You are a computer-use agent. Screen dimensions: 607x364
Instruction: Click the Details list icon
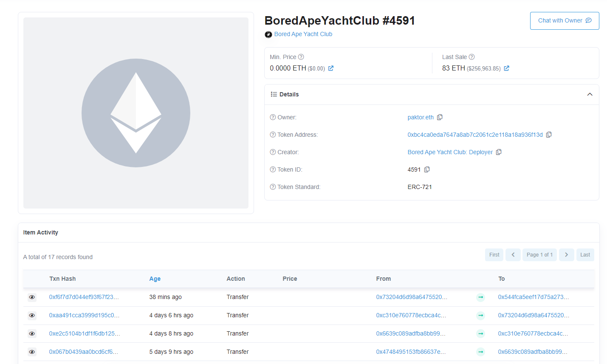coord(274,94)
